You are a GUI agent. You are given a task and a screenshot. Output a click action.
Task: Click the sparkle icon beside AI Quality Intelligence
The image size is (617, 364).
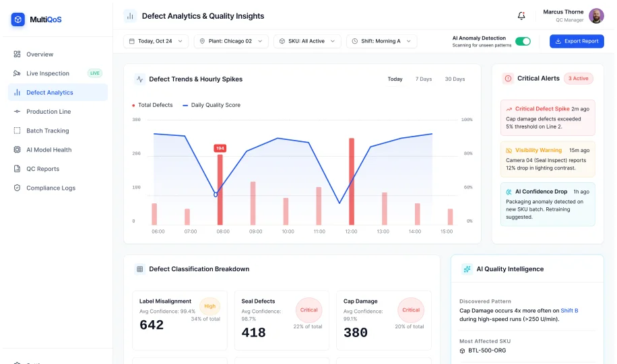coord(467,269)
